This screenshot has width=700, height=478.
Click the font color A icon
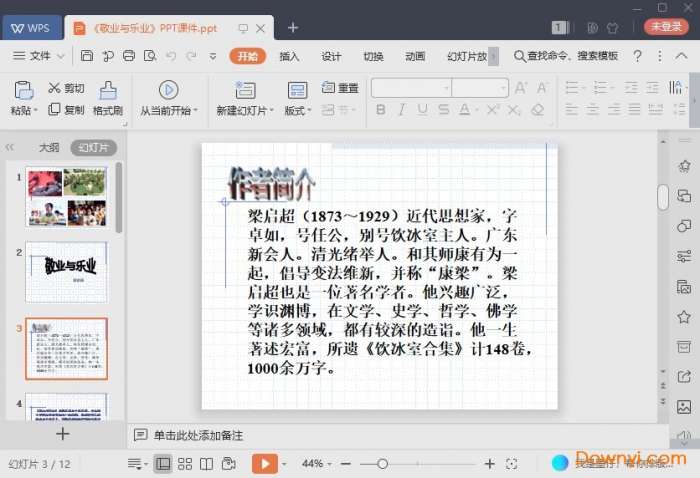(465, 109)
